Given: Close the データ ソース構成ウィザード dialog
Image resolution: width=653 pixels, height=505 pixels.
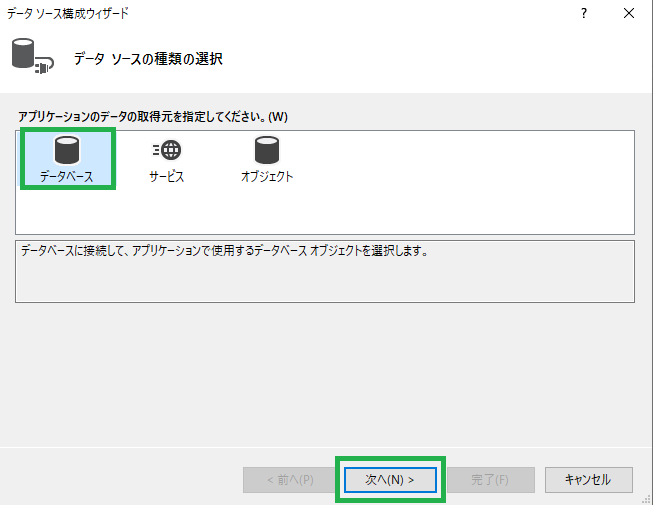Looking at the screenshot, I should (x=628, y=13).
